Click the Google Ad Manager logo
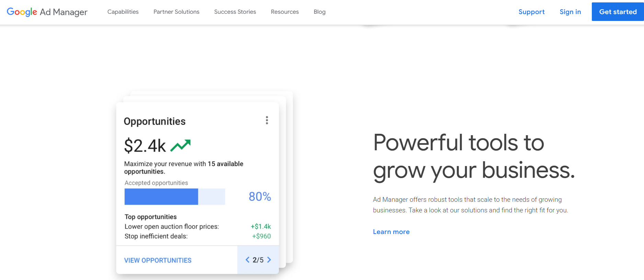 pos(47,12)
